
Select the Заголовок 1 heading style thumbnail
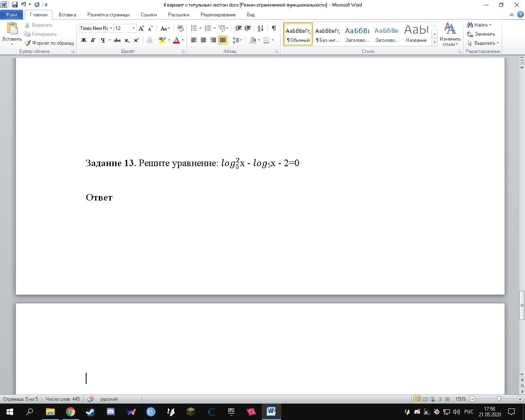357,34
